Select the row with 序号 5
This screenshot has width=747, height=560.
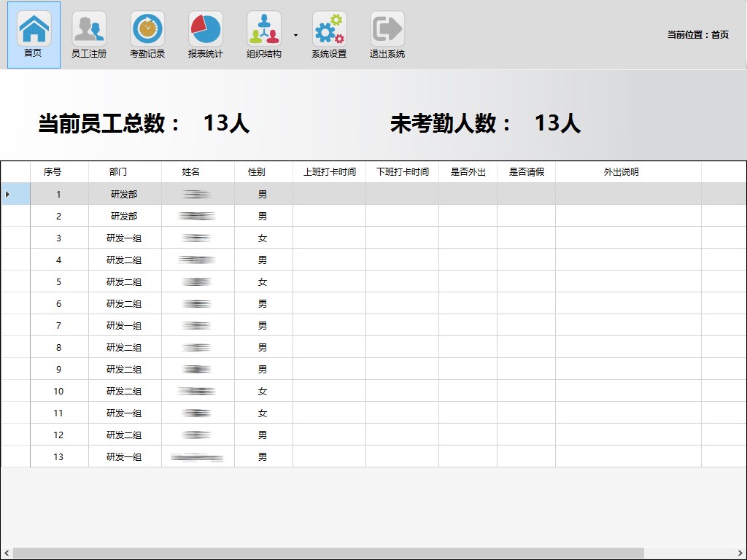click(x=59, y=281)
